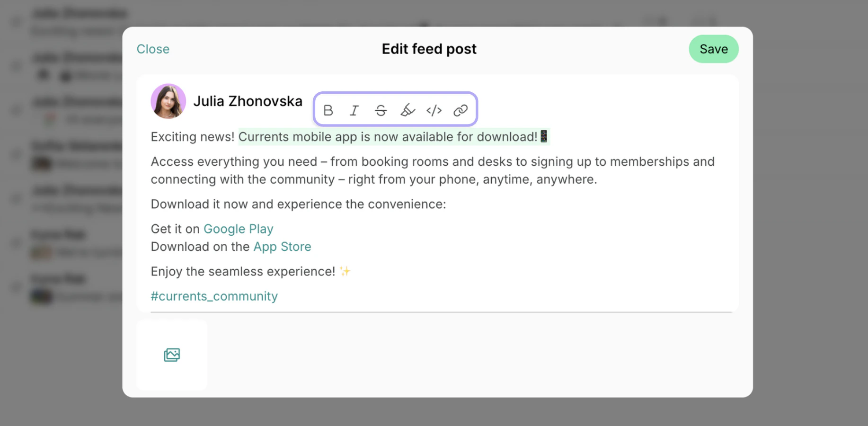Click Julia Zhonovska's profile avatar

tap(168, 101)
